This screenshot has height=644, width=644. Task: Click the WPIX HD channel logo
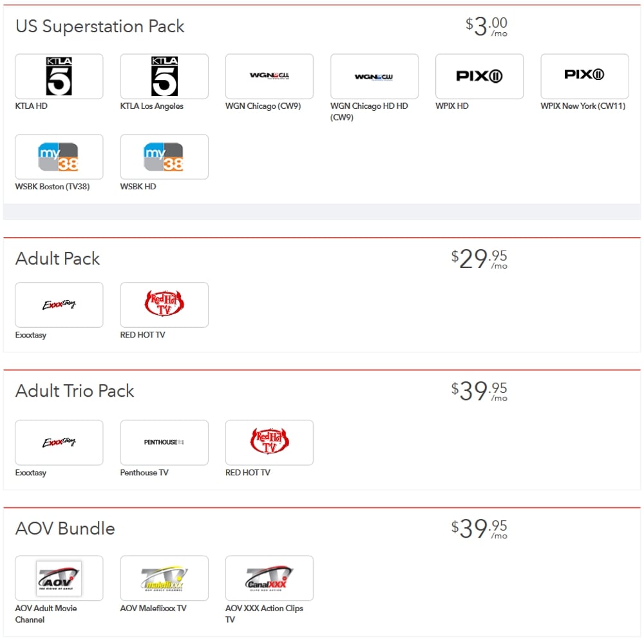pos(479,76)
